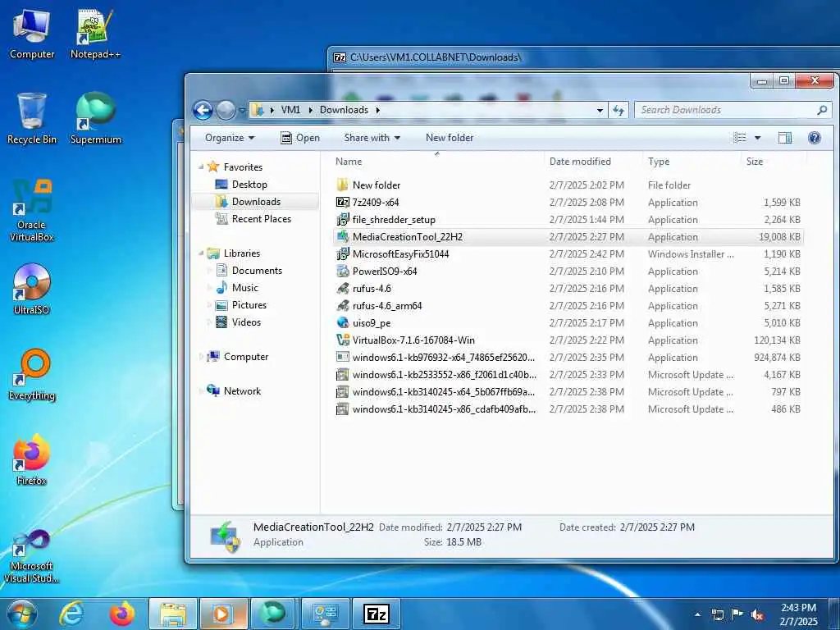The height and width of the screenshot is (630, 840).
Task: Click the file_shredder_setup file icon
Action: (342, 220)
